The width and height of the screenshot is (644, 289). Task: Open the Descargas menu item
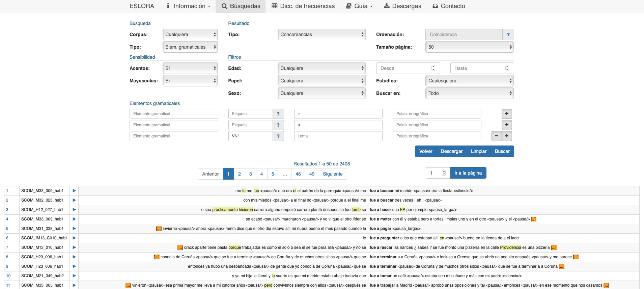(x=402, y=6)
